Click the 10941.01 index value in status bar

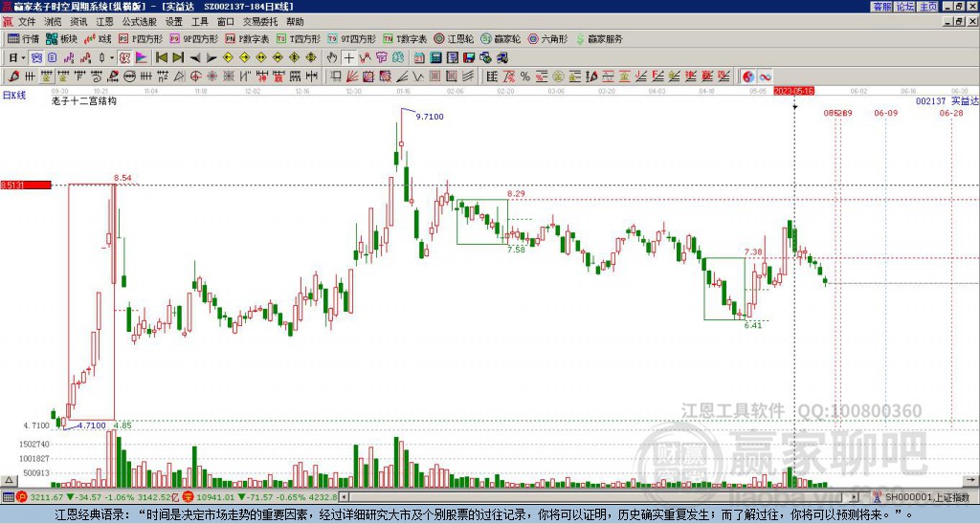[x=217, y=497]
